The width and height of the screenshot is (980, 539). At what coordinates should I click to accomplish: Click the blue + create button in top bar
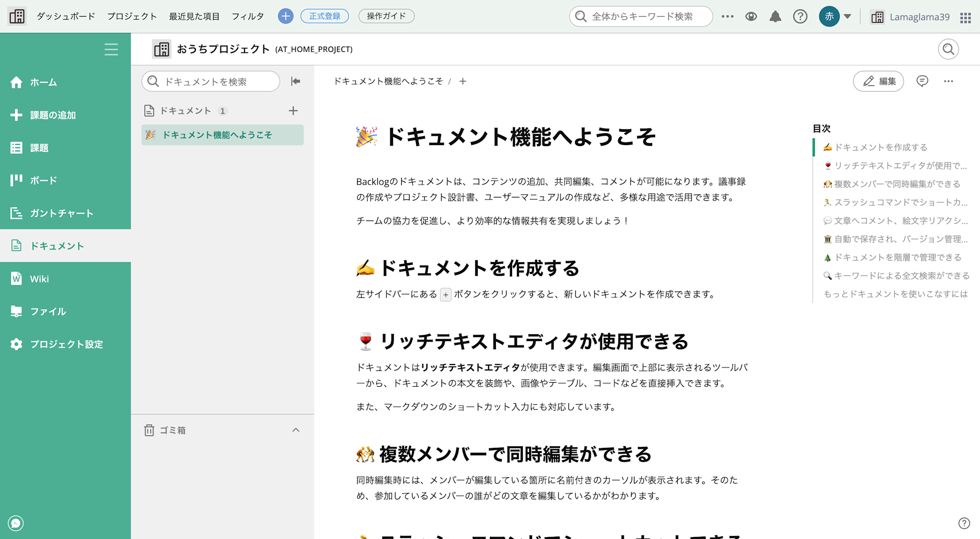click(x=285, y=16)
